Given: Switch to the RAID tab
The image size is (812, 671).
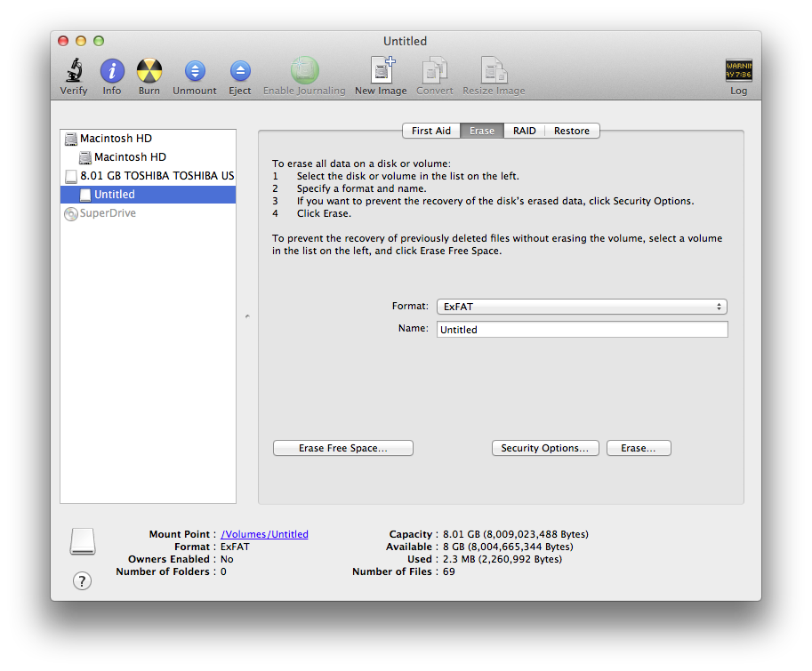Looking at the screenshot, I should (x=524, y=131).
